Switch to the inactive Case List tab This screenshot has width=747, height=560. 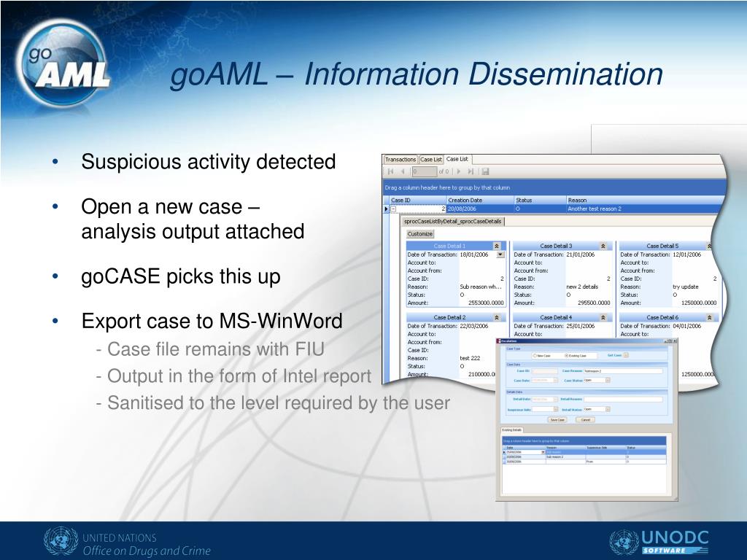[430, 160]
